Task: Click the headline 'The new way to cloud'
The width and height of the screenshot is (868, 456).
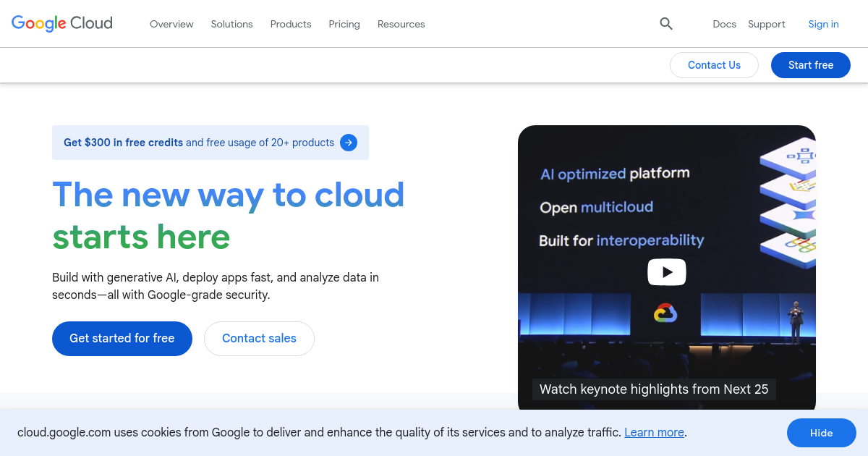Action: pyautogui.click(x=229, y=195)
